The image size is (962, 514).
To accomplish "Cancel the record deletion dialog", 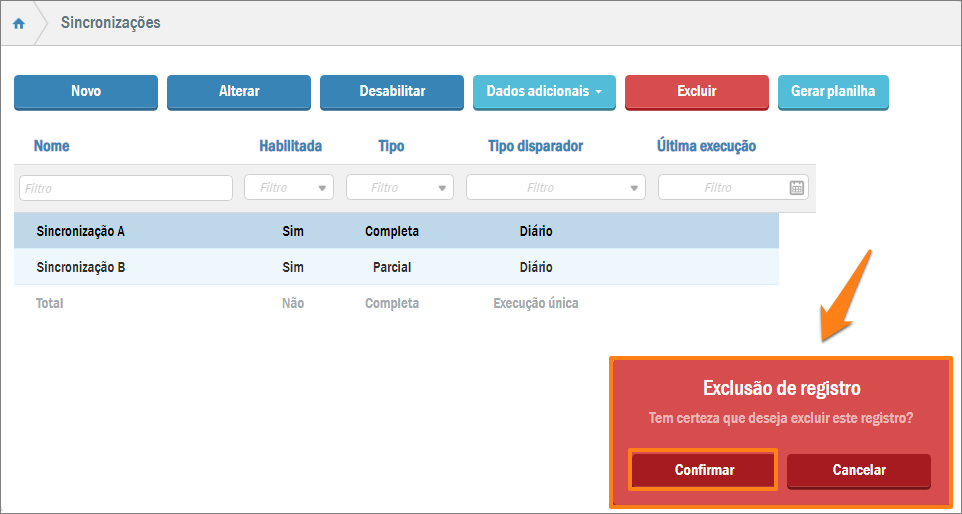I will 858,470.
